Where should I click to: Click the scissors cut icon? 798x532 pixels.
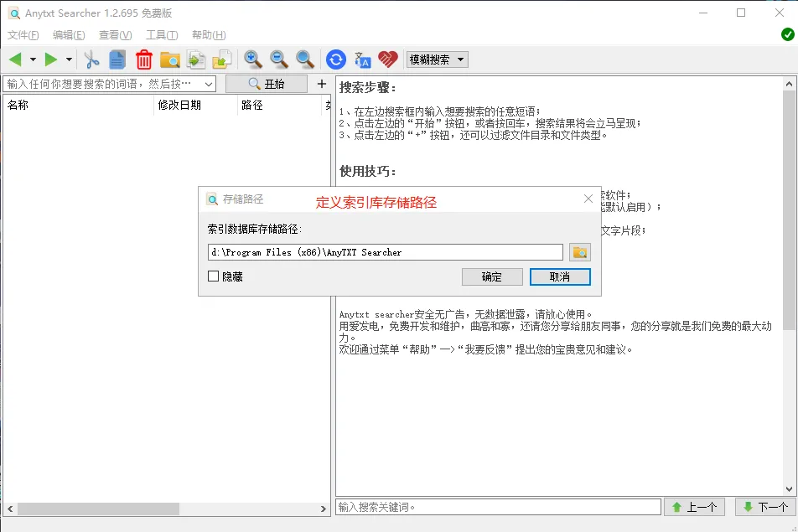click(91, 59)
